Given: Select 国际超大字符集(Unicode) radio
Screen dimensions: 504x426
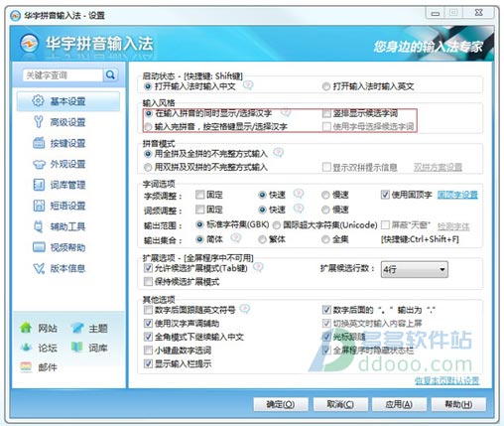Looking at the screenshot, I should (277, 225).
